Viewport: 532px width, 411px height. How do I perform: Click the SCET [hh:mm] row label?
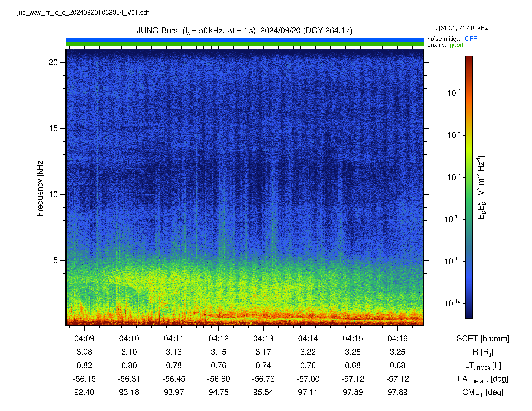click(x=483, y=339)
